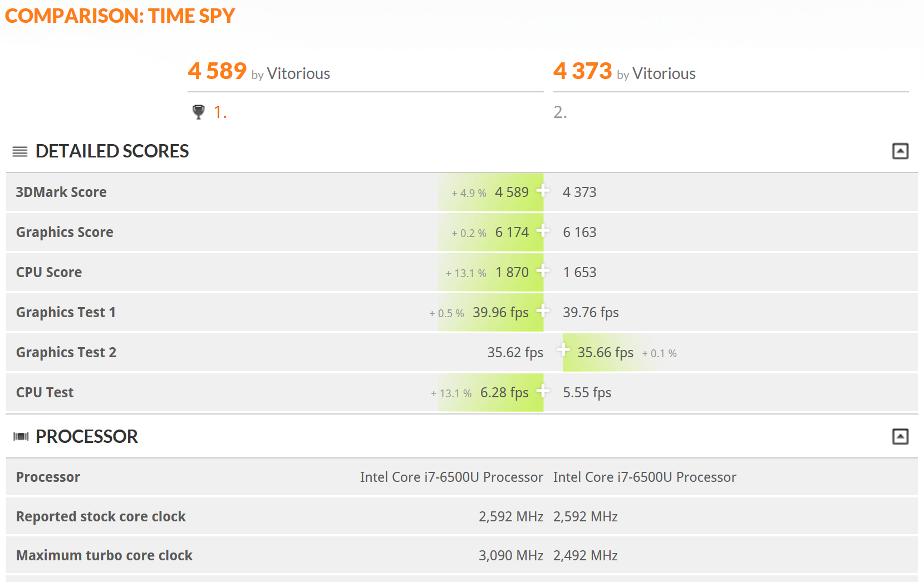Image resolution: width=924 pixels, height=582 pixels.
Task: Click the plus icon beside Graphics Score 6 174
Action: pos(543,231)
